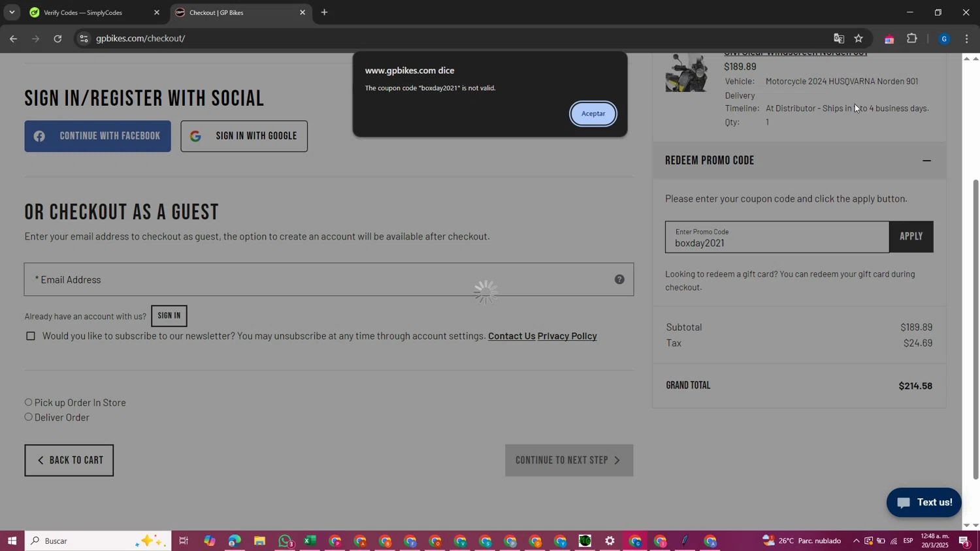980x551 pixels.
Task: Open the notifications center icon
Action: [x=964, y=541]
